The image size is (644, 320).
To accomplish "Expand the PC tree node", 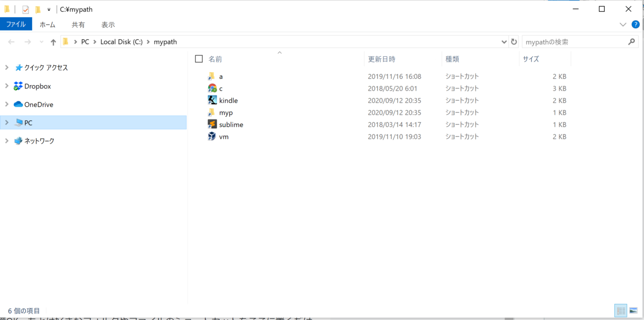I will (x=5, y=122).
